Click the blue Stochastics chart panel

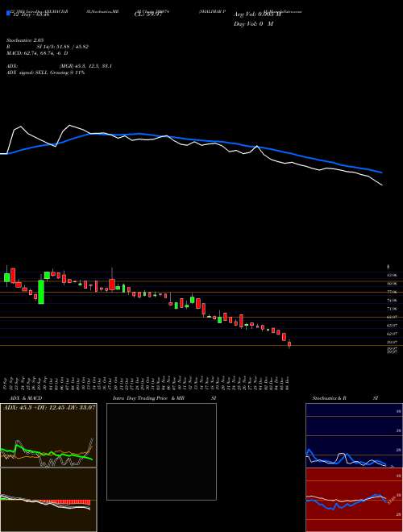tap(354, 435)
